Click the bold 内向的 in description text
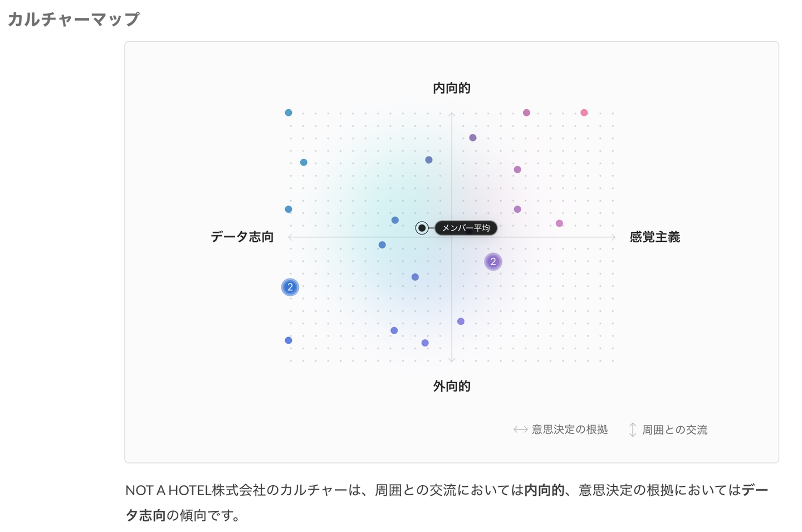This screenshot has height=532, width=802. [544, 490]
